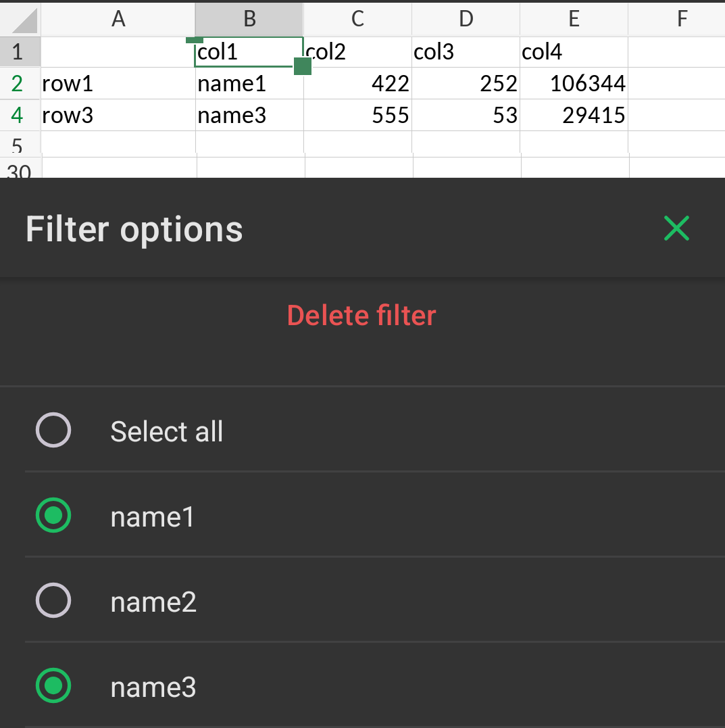Select column D header
Viewport: 725px width, 728px height.
pos(466,19)
